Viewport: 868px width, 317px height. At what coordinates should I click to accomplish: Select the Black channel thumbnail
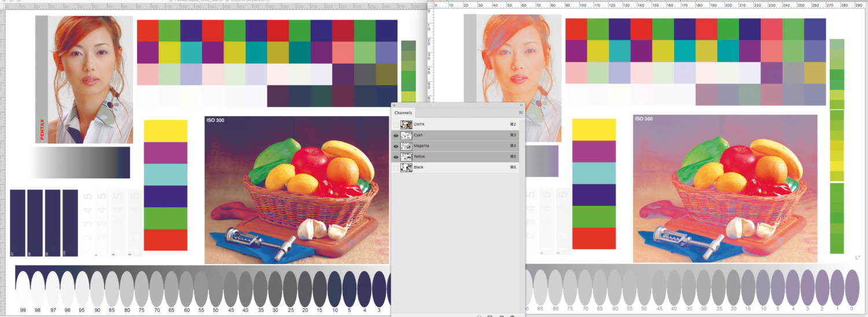click(x=406, y=167)
